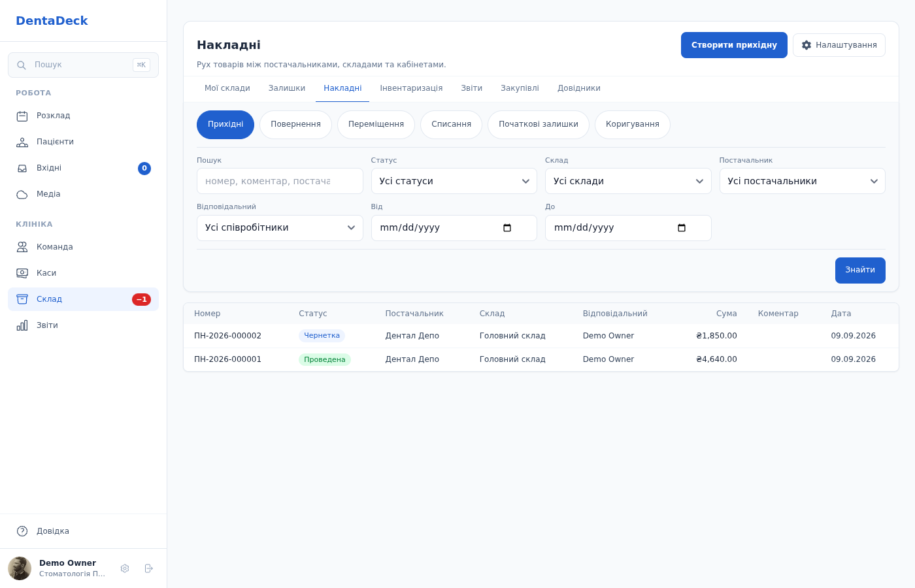Click the DentaDeck logo link
This screenshot has width=915, height=588.
[x=52, y=21]
